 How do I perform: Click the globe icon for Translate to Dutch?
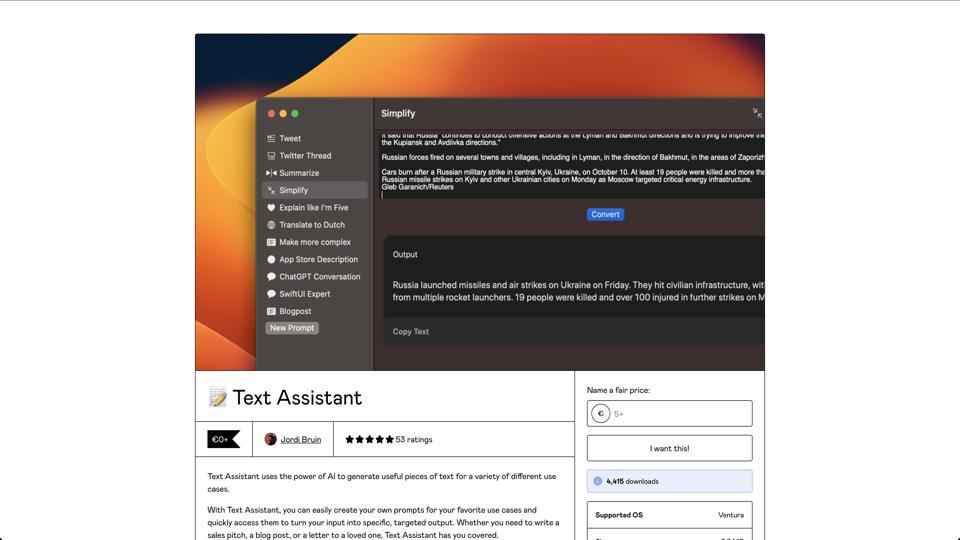tap(271, 225)
